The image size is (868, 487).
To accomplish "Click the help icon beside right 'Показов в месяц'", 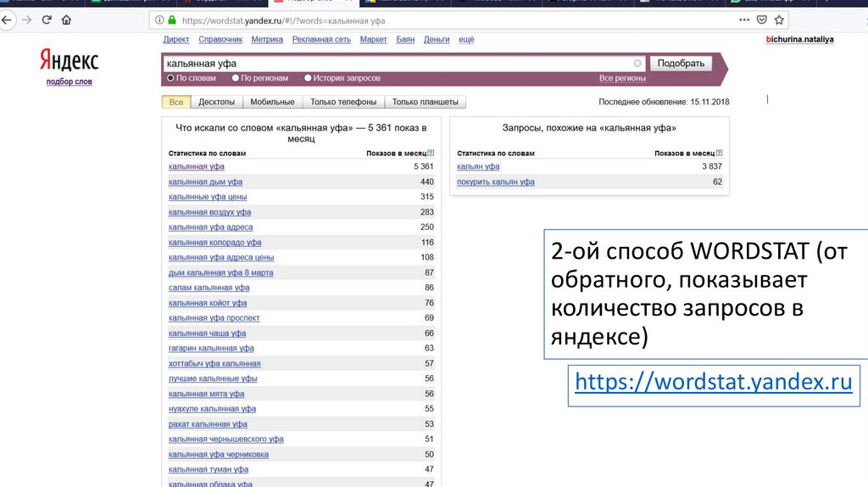I will click(x=719, y=153).
